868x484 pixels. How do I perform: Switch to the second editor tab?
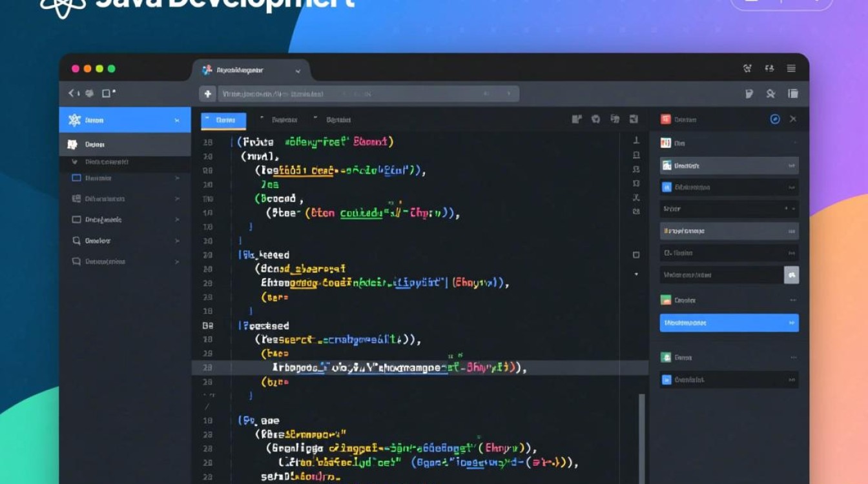coord(283,120)
